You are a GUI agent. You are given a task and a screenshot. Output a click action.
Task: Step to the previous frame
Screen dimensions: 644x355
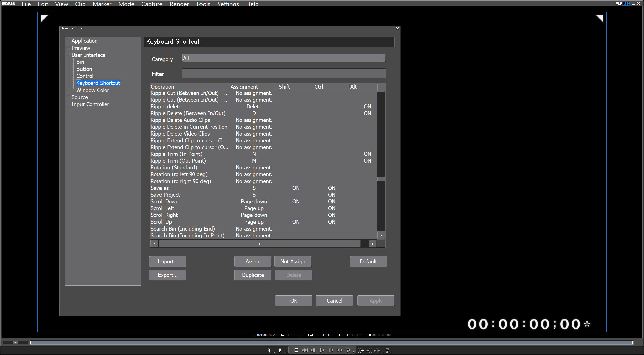tap(313, 350)
